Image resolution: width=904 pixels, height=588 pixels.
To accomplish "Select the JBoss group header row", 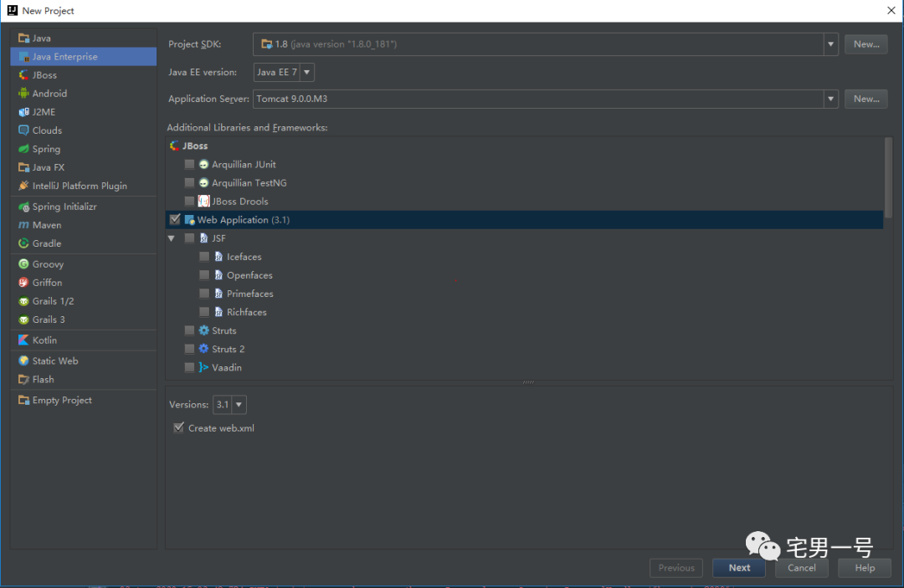I will [x=525, y=146].
